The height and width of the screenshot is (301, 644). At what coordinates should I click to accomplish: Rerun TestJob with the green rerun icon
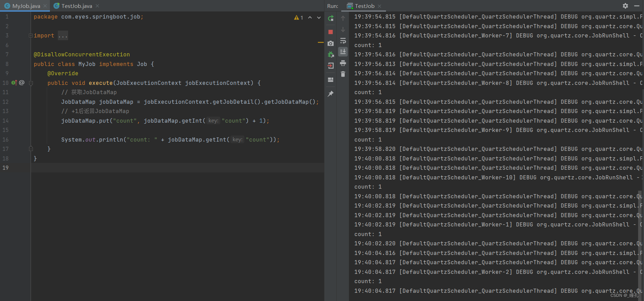click(x=331, y=18)
